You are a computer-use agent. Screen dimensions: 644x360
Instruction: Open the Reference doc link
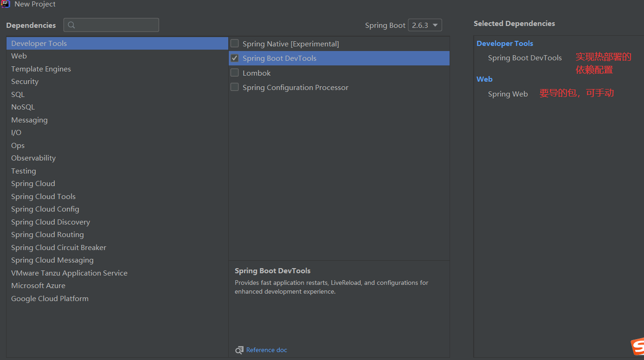(x=267, y=350)
